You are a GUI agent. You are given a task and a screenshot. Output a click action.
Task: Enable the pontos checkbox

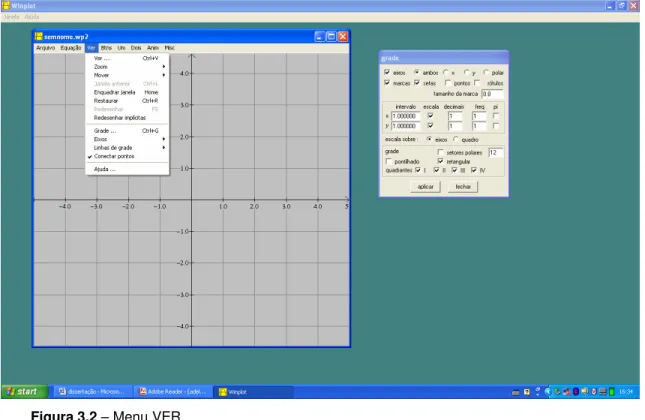tap(448, 83)
